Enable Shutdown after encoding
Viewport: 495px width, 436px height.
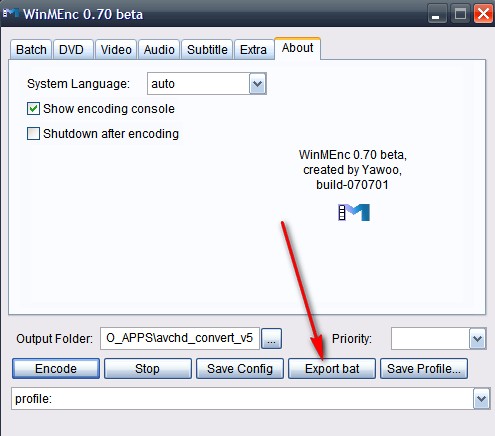33,134
